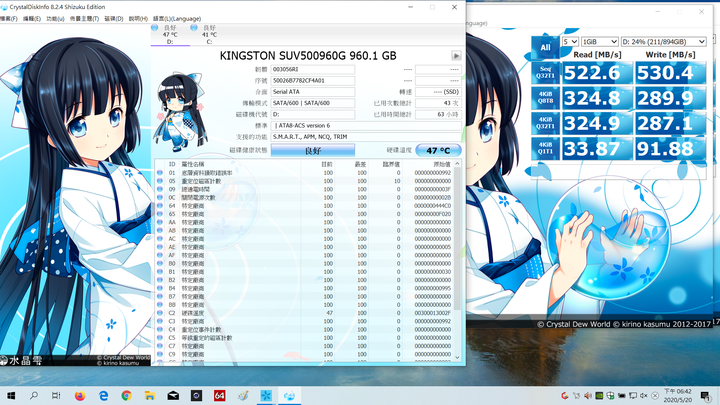Click the 4KiB Q32T1 test button
Screen dimensions: 720x405
(546, 123)
